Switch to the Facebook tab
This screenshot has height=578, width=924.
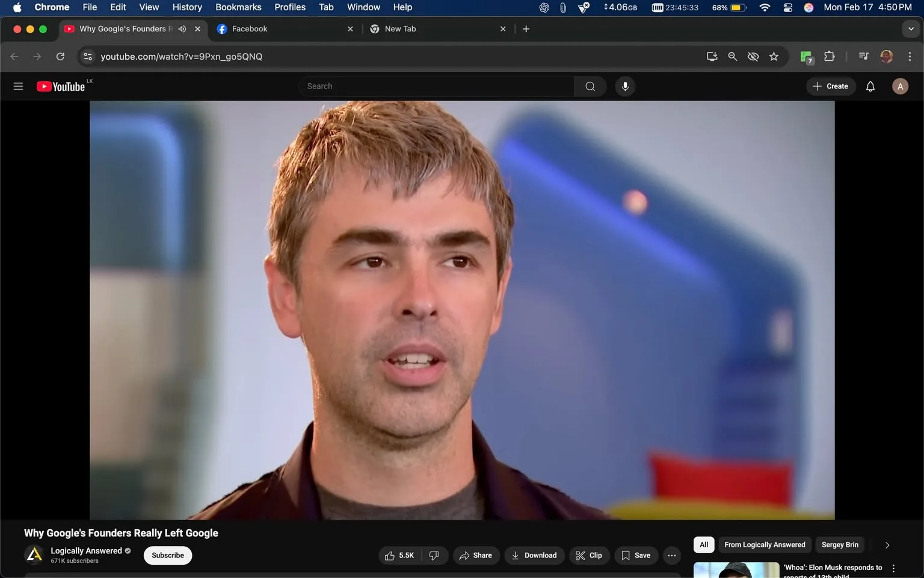point(250,29)
